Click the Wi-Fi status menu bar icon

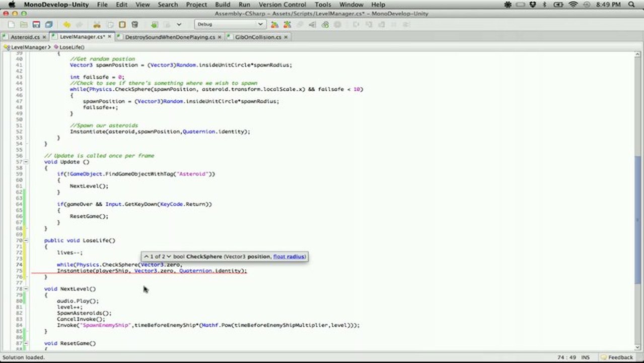(573, 5)
